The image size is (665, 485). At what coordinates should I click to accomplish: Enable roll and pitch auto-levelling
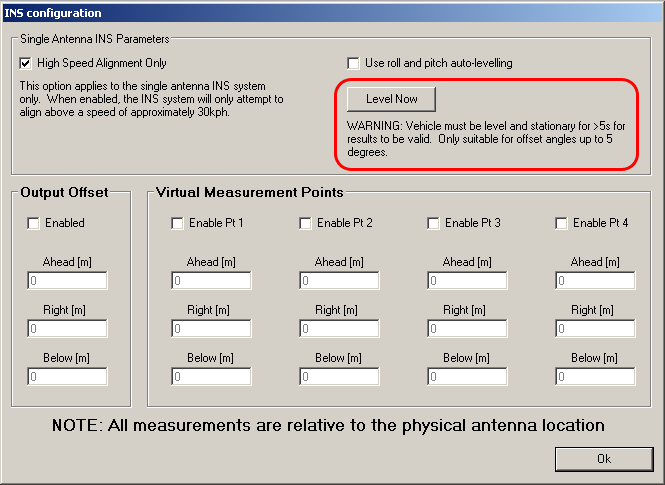point(353,63)
